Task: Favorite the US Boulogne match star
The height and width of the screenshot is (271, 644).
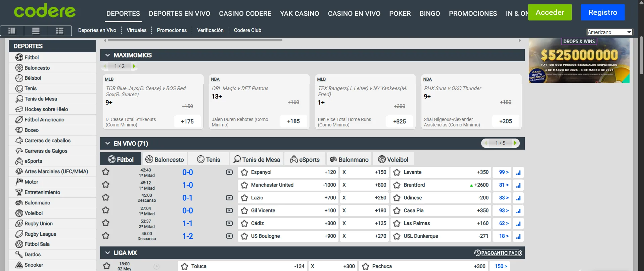Action: [x=106, y=236]
